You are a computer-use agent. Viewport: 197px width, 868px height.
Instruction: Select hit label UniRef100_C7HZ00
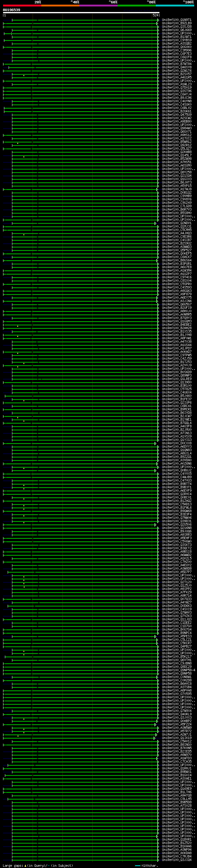pyautogui.click(x=177, y=562)
